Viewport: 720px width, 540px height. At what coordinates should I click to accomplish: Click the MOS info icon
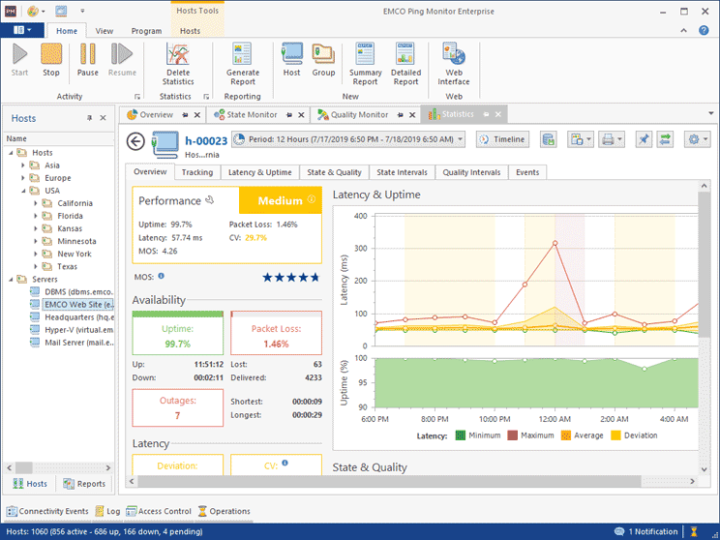[x=161, y=276]
